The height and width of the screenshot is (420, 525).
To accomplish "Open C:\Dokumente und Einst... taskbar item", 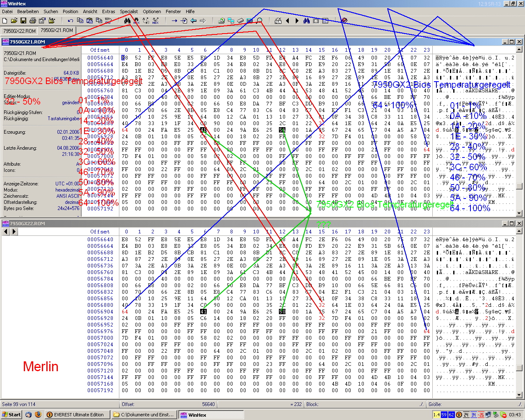I will tap(145, 415).
